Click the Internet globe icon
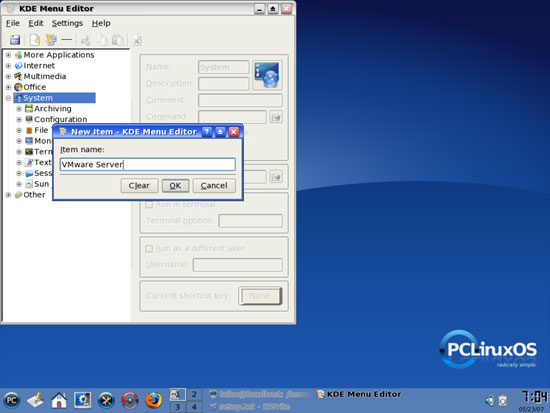 18,66
